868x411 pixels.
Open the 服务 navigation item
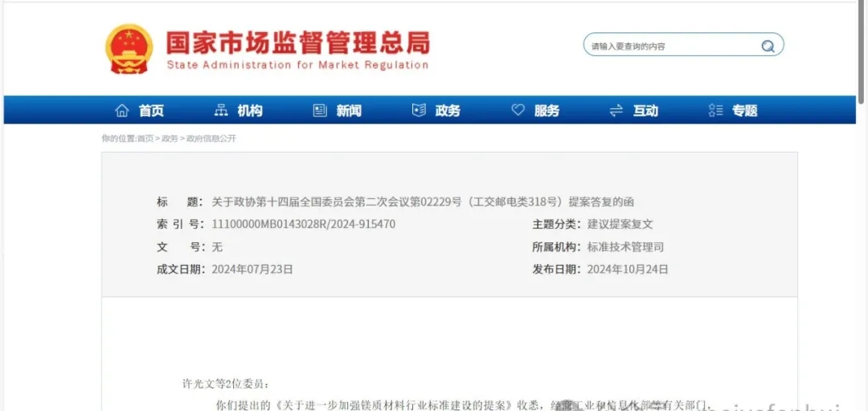tap(547, 111)
